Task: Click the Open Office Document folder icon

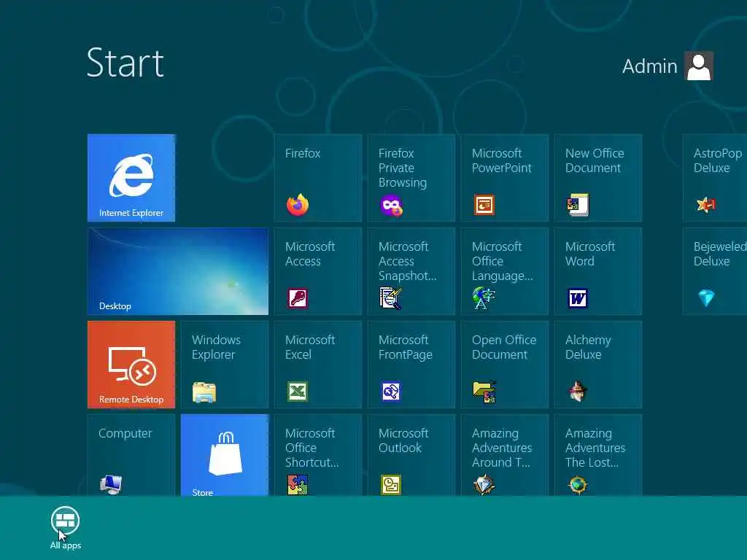Action: [x=484, y=392]
